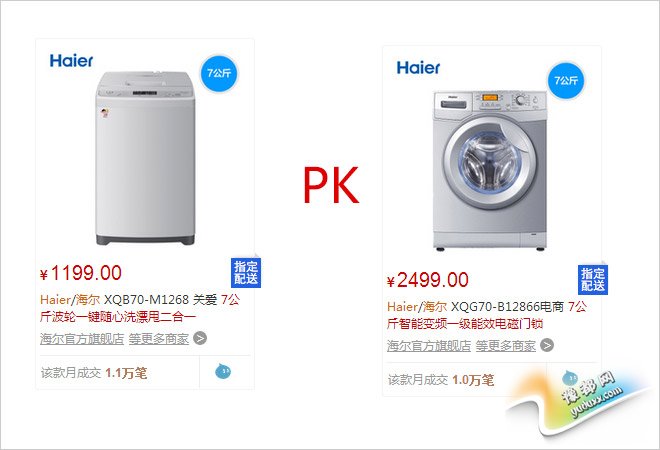Click the Haier logo on the right product card
This screenshot has height=450, width=660.
click(x=418, y=68)
